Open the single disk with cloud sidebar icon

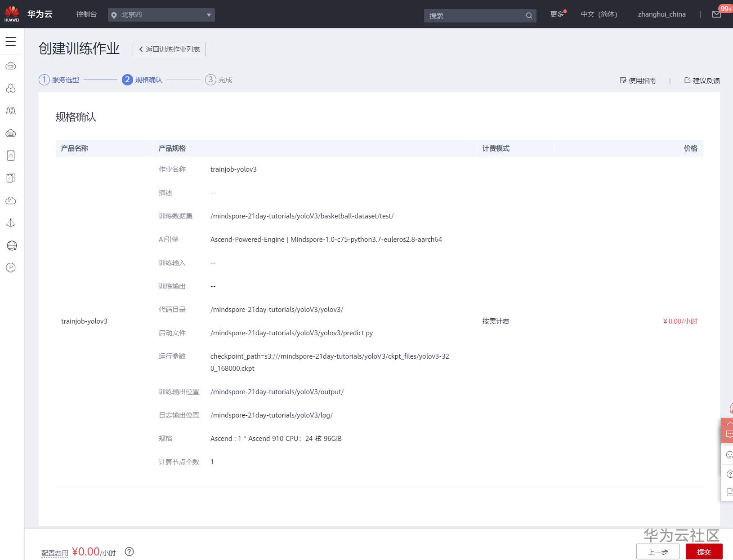11,156
